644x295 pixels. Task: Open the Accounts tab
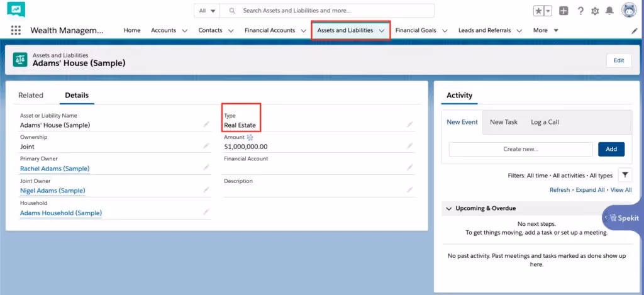[164, 30]
